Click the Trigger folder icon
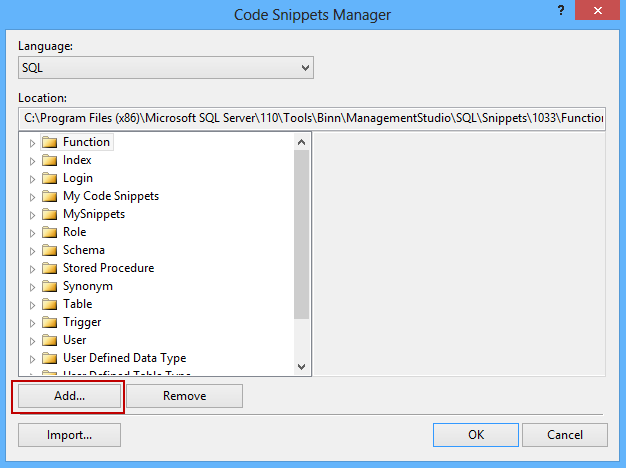This screenshot has height=468, width=626. click(49, 322)
